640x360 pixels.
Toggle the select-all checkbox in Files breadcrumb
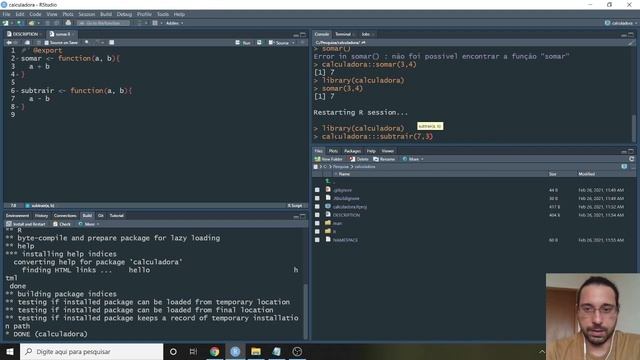click(x=316, y=167)
